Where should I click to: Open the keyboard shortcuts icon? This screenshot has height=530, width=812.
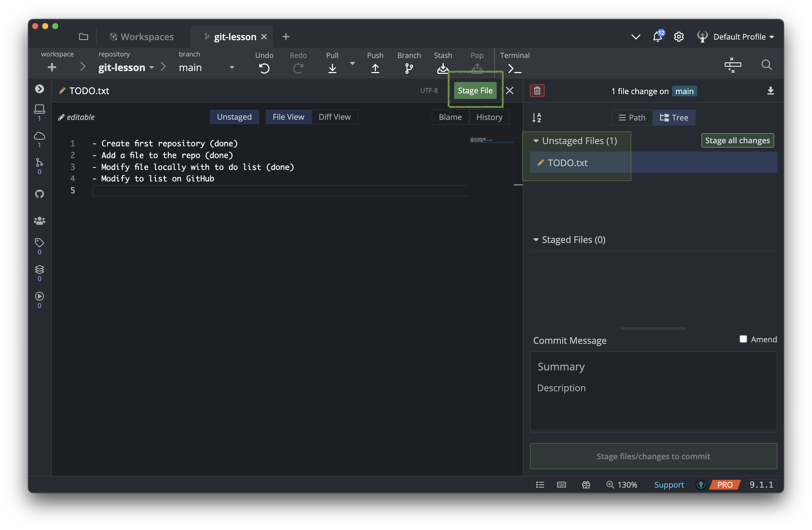(561, 485)
